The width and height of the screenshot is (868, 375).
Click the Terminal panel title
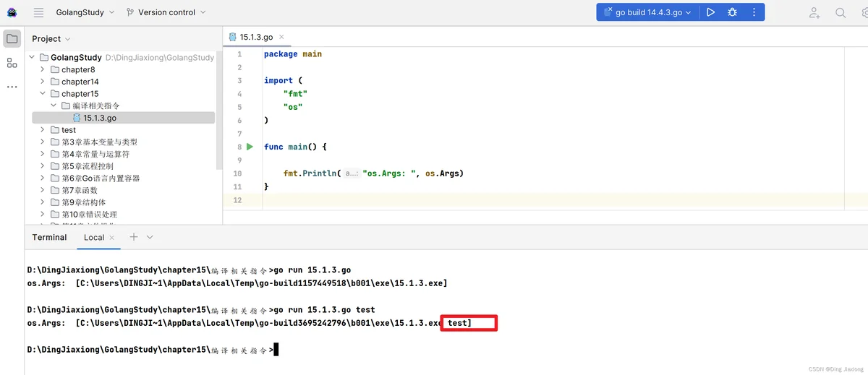[x=49, y=237]
